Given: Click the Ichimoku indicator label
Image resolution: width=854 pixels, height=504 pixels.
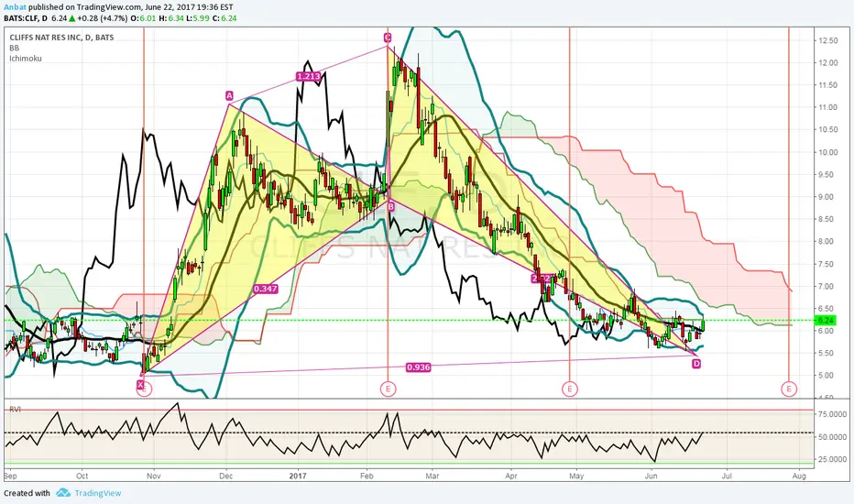Looking at the screenshot, I should [x=25, y=59].
